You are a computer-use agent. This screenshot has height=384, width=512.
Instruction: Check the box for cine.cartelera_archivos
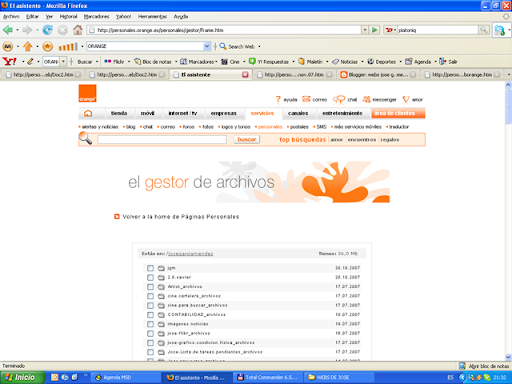click(x=150, y=296)
